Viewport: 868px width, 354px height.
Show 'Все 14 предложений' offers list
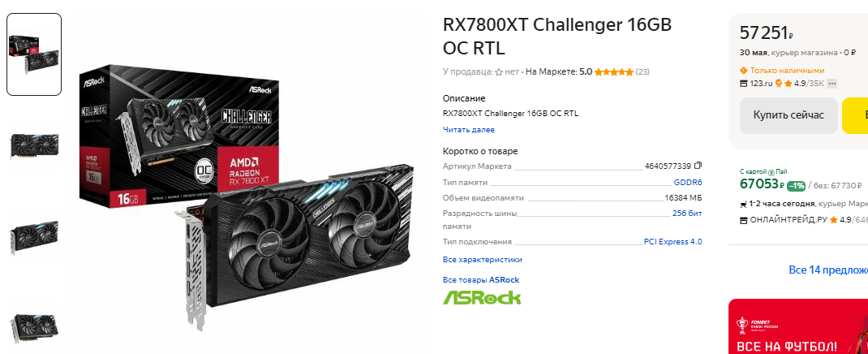pyautogui.click(x=828, y=270)
